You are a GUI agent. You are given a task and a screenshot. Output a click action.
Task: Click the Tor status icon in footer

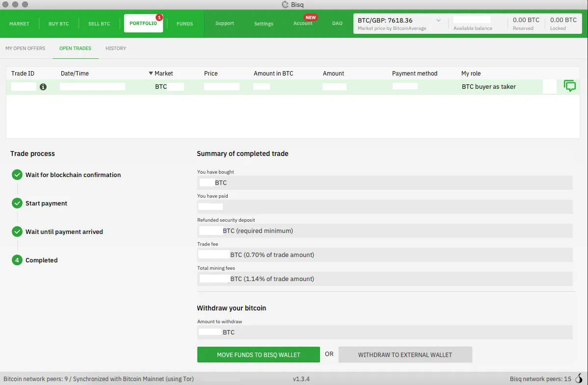(x=579, y=379)
